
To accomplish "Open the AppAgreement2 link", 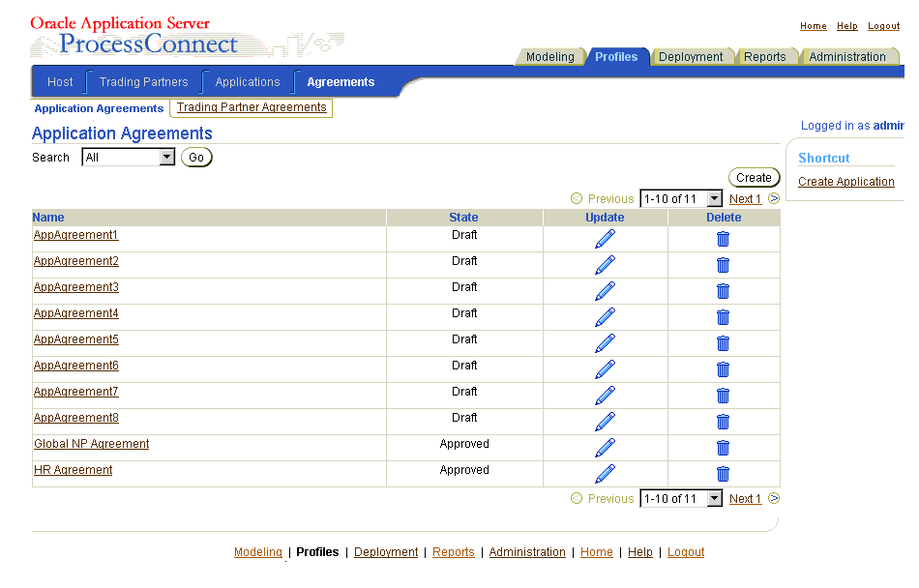I will point(76,261).
